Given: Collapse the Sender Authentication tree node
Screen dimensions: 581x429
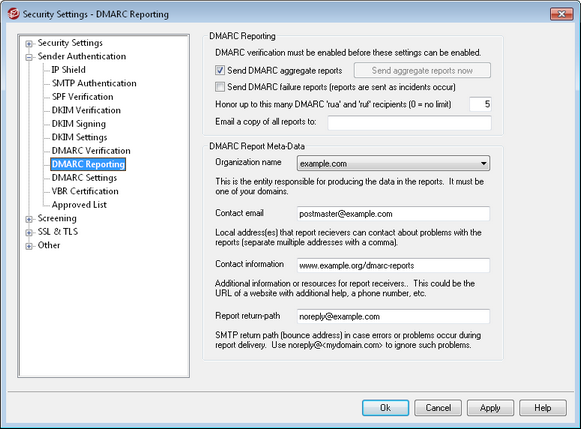Looking at the screenshot, I should click(x=29, y=57).
